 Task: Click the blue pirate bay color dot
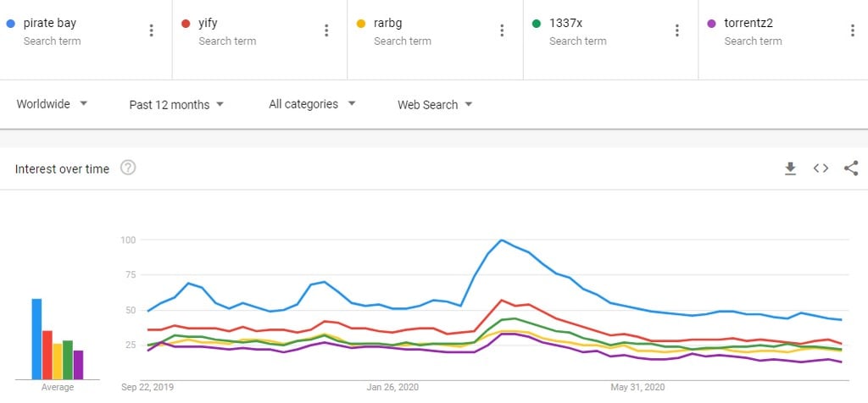pos(10,24)
